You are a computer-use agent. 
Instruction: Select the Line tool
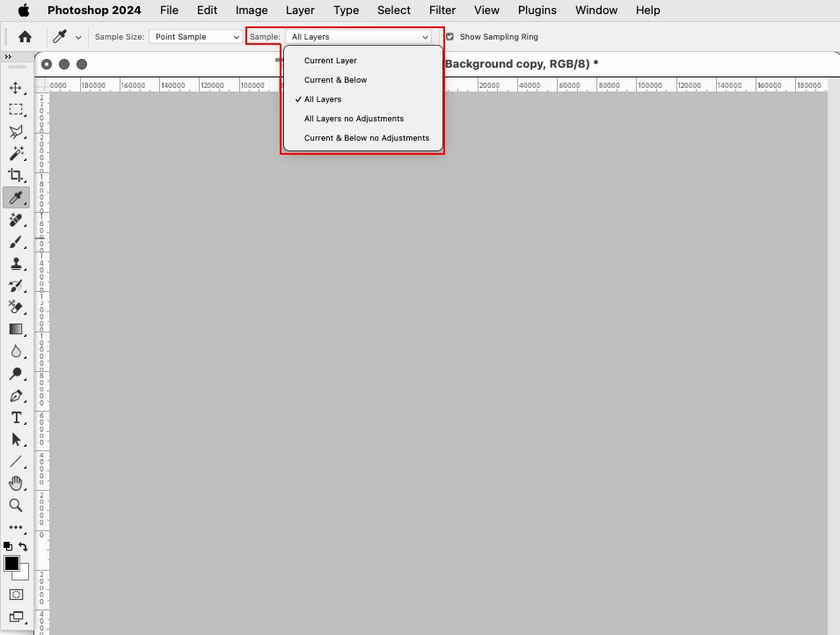coord(16,462)
